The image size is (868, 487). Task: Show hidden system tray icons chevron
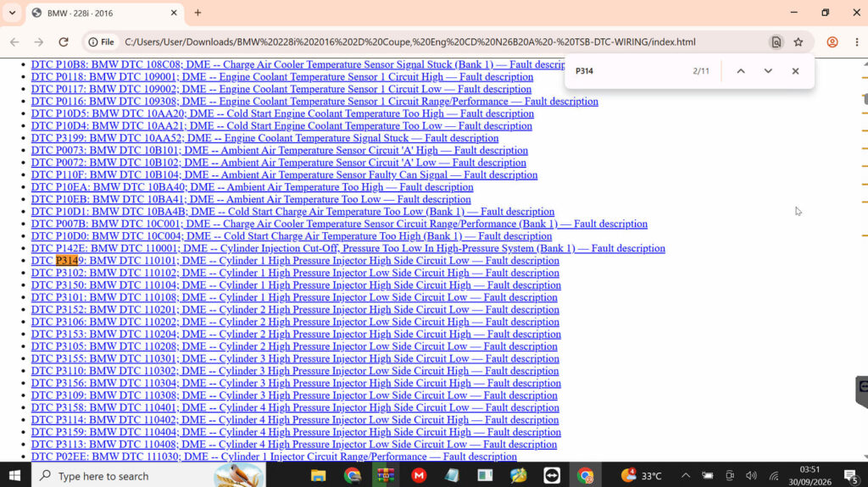point(685,475)
